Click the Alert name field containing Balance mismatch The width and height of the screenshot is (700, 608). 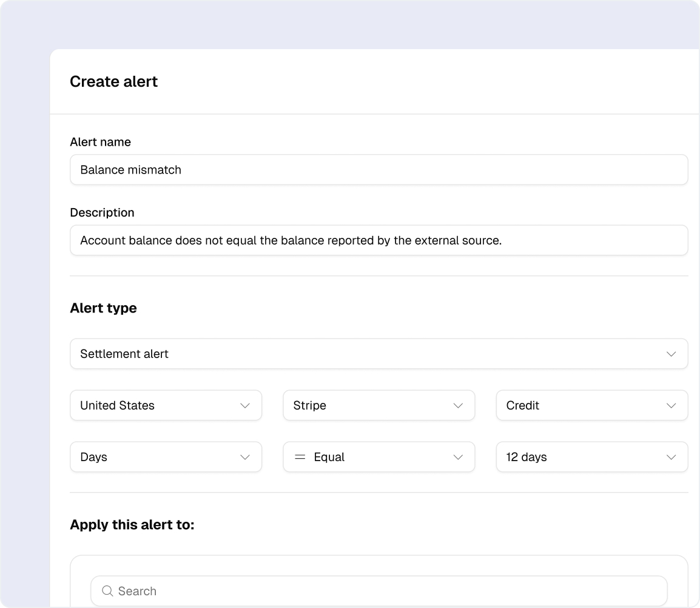tap(379, 170)
